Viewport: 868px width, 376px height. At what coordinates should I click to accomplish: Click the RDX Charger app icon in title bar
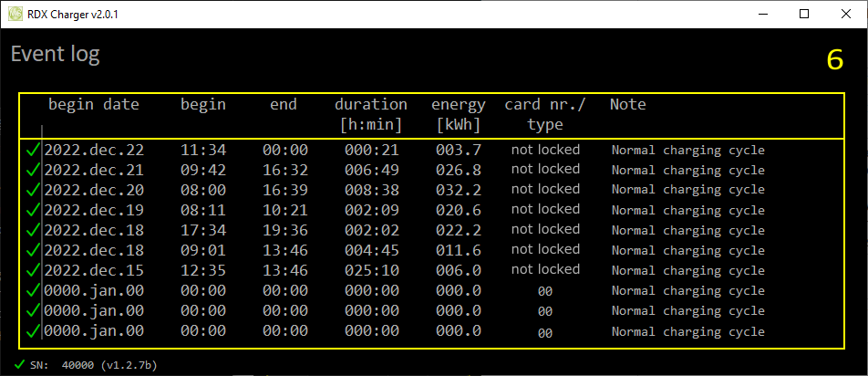pos(14,14)
